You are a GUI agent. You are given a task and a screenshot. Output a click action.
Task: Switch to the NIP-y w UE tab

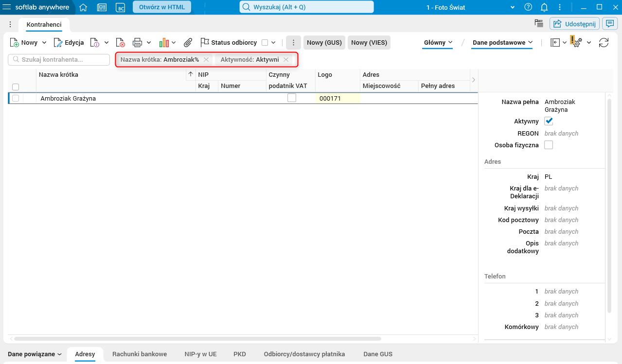point(201,354)
